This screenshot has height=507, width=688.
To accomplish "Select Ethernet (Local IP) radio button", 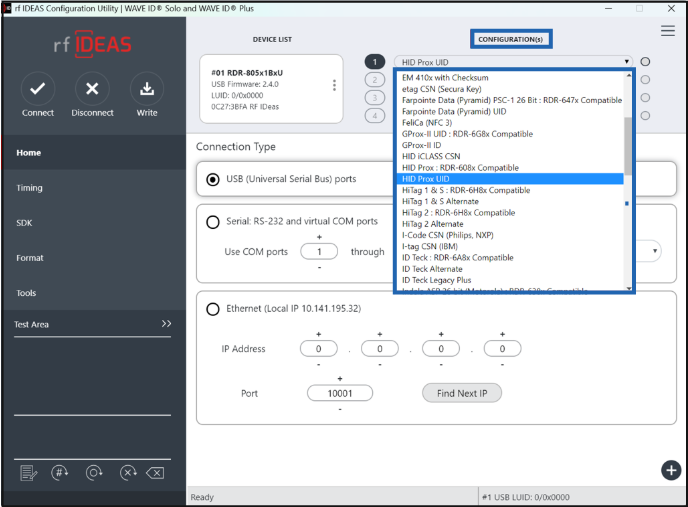I will (x=213, y=309).
